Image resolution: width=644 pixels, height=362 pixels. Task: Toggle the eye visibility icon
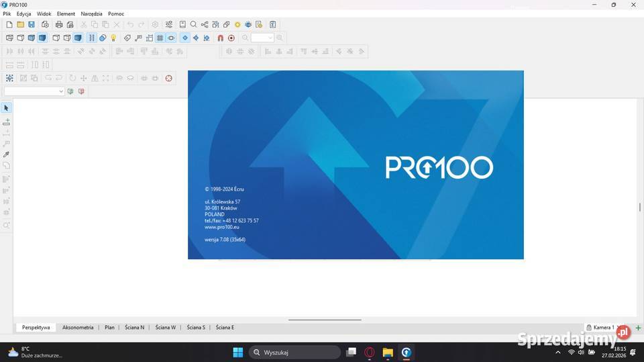[x=171, y=38]
